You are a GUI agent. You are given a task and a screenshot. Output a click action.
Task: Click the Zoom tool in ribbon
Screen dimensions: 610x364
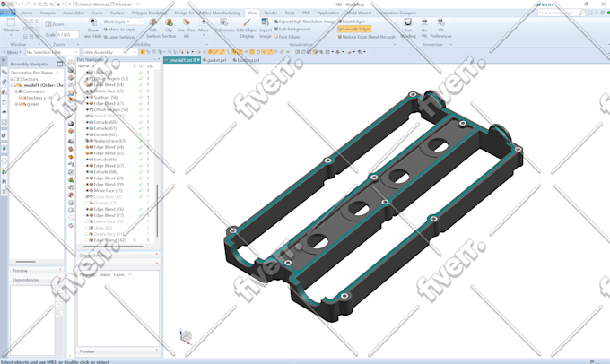tap(55, 24)
